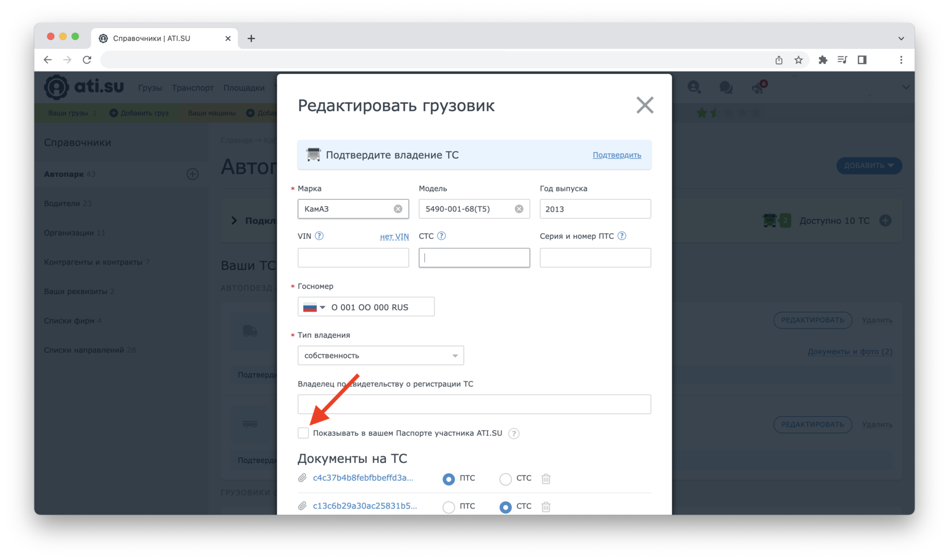Open Водители in sidebar
The image size is (949, 560).
tap(68, 203)
